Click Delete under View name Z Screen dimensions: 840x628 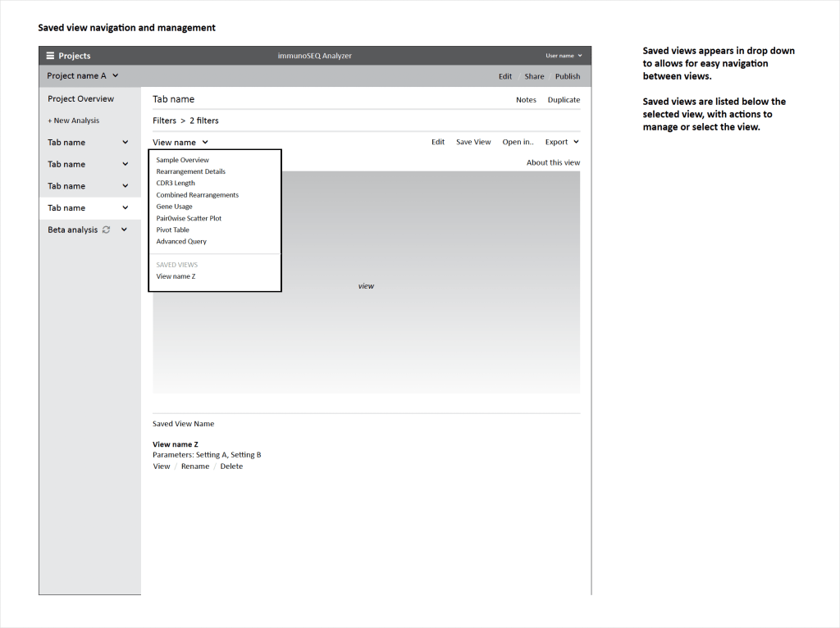[231, 466]
